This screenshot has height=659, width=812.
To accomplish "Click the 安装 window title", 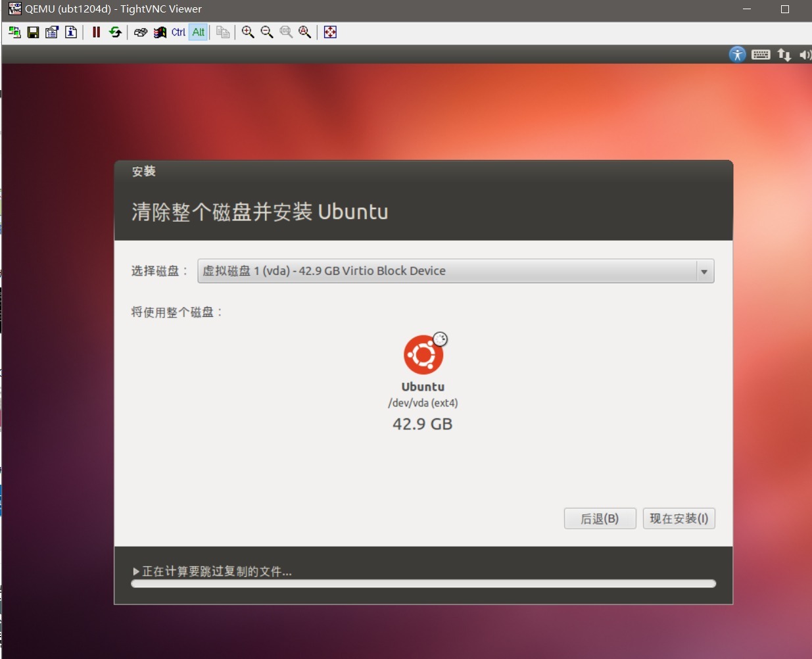I will (143, 172).
